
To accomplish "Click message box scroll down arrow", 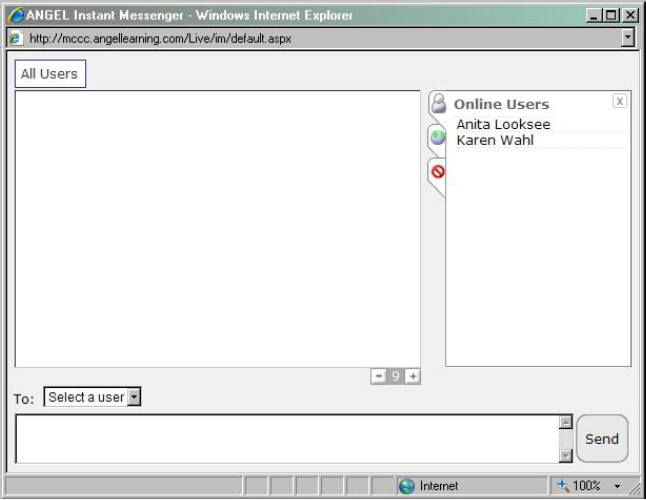I will 565,456.
